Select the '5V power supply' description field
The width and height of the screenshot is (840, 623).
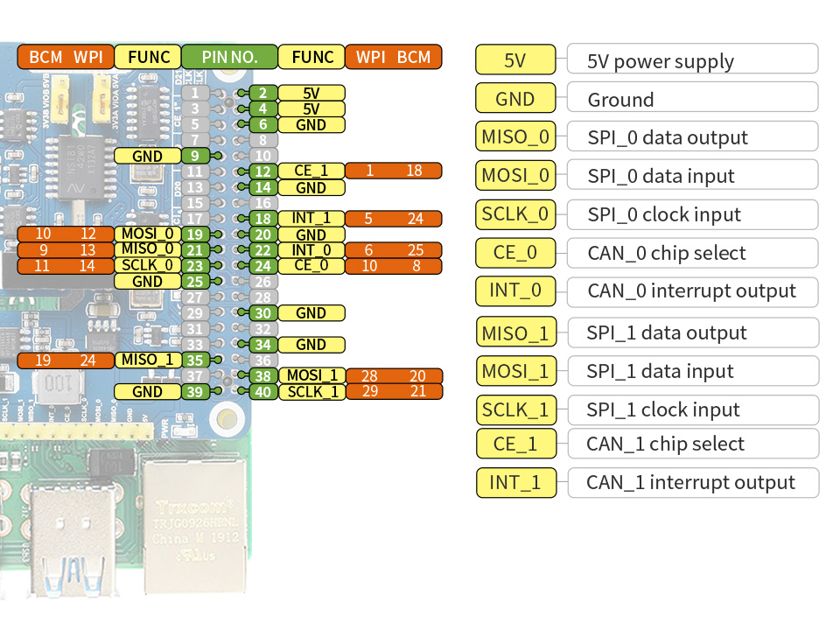[x=692, y=60]
